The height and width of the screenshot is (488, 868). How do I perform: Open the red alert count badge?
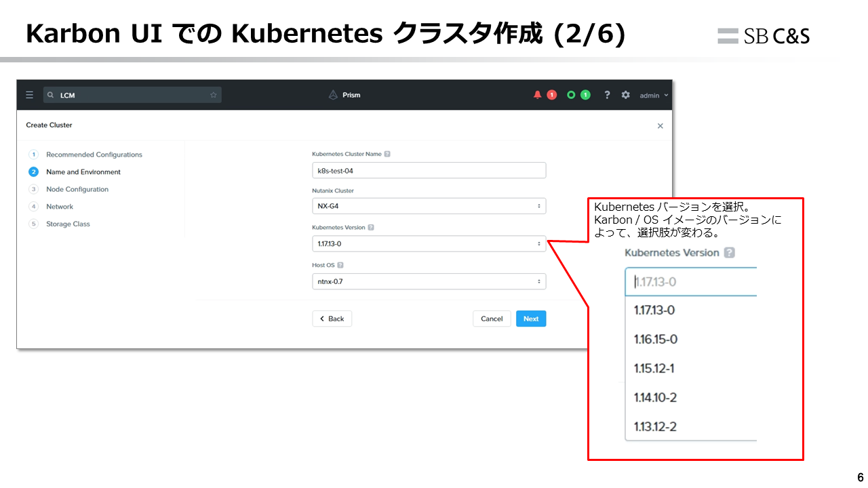[x=552, y=95]
